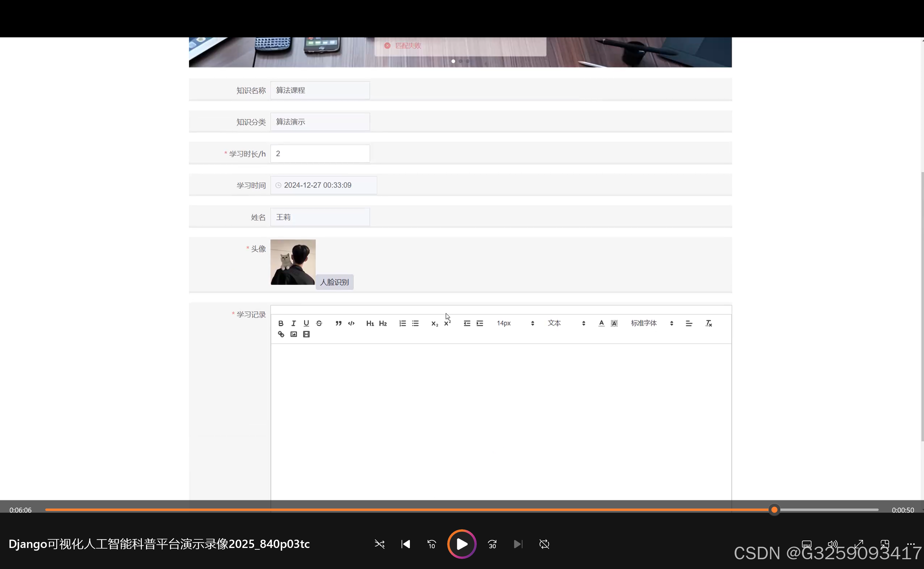The height and width of the screenshot is (569, 924).
Task: Insert an image in editor
Action: [294, 334]
